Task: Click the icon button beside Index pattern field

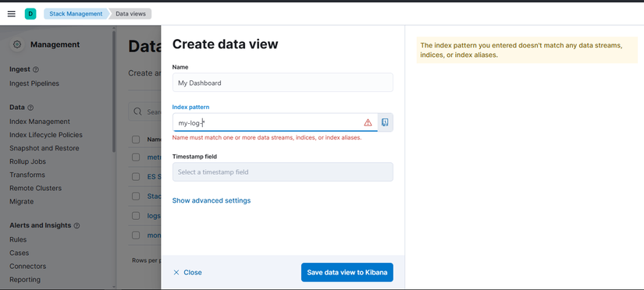Action: pyautogui.click(x=385, y=122)
